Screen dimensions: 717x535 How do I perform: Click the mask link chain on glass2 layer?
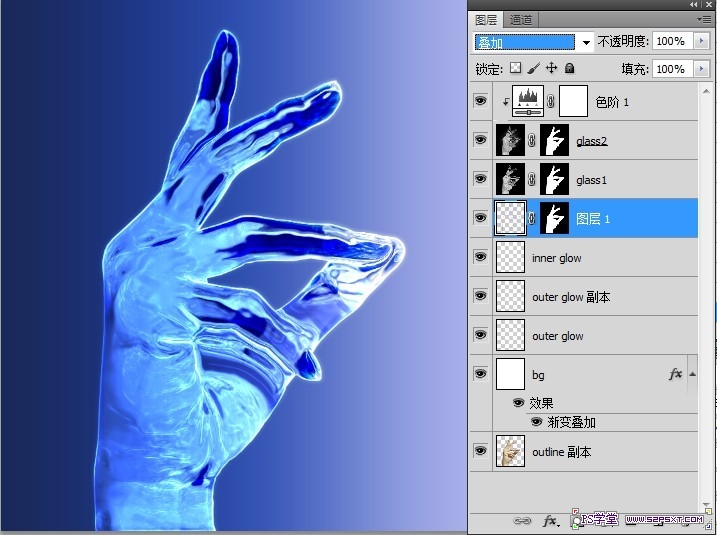(x=532, y=140)
